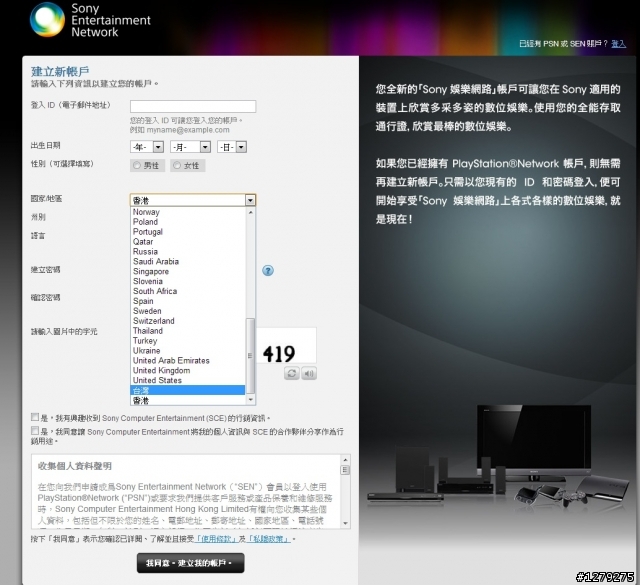Choose Norway from the country list

[188, 212]
